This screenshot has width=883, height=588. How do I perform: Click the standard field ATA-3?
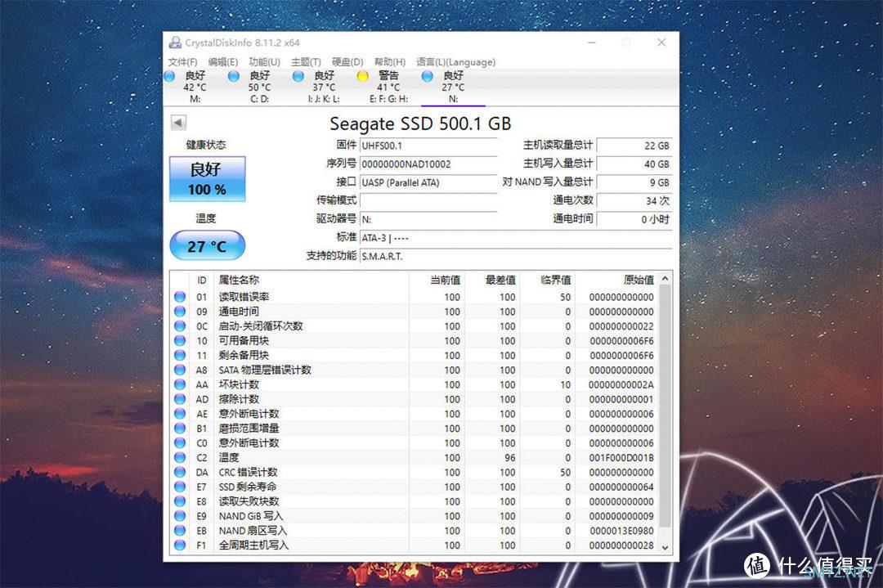(515, 238)
